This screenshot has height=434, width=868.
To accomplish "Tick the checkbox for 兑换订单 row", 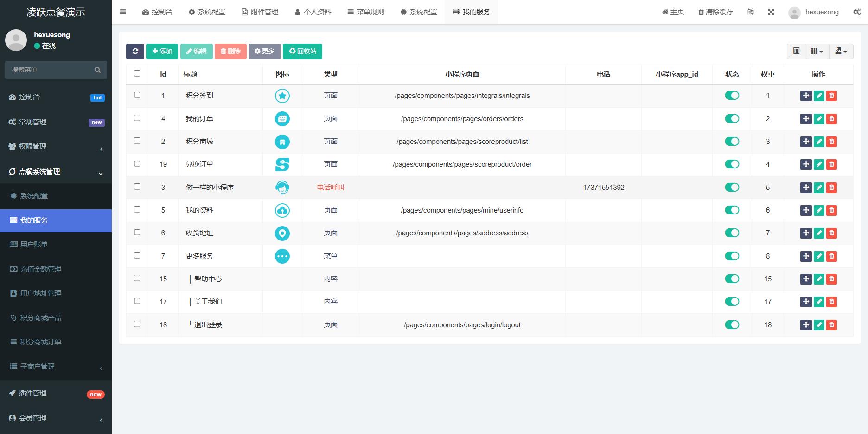I will click(x=137, y=163).
